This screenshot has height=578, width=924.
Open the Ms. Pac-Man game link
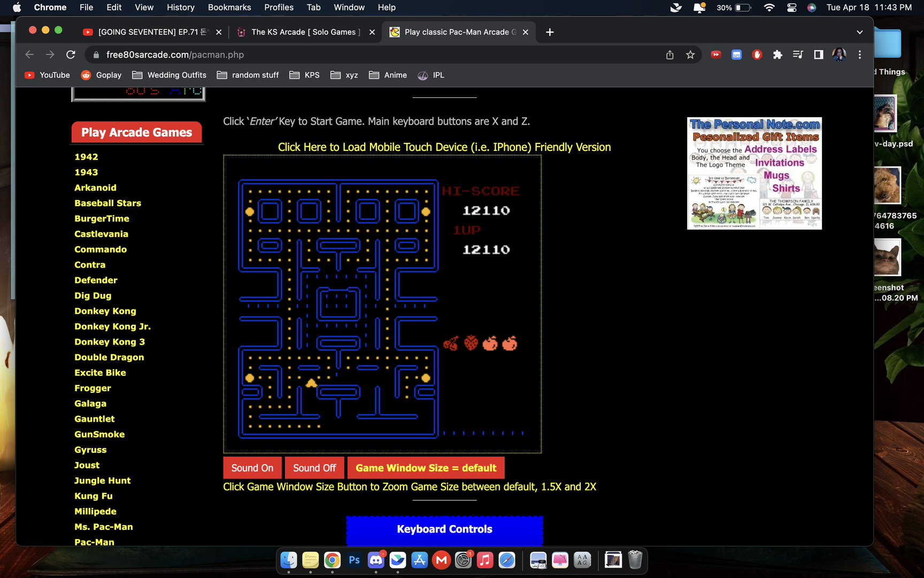104,527
